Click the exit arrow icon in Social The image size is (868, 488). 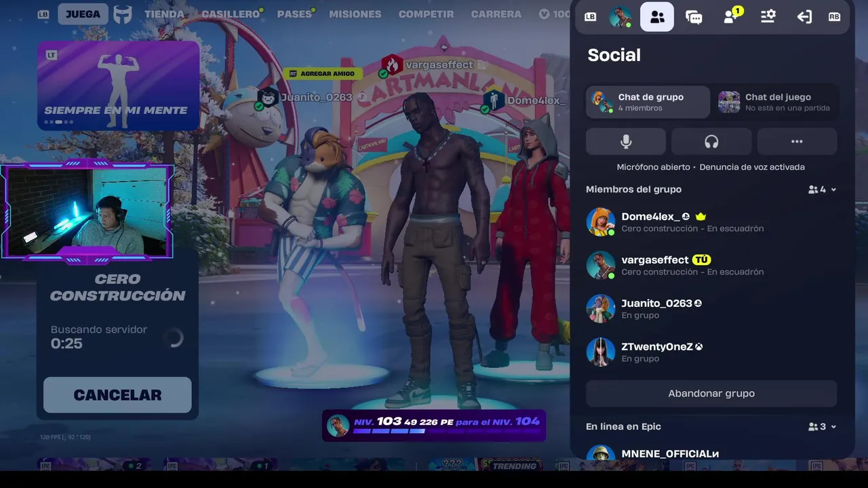tap(804, 17)
